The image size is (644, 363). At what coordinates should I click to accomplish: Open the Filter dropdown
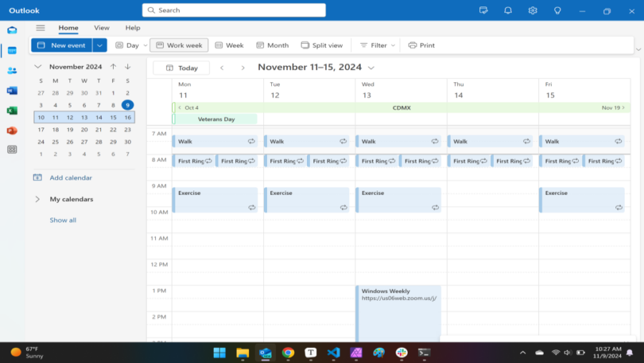(377, 45)
